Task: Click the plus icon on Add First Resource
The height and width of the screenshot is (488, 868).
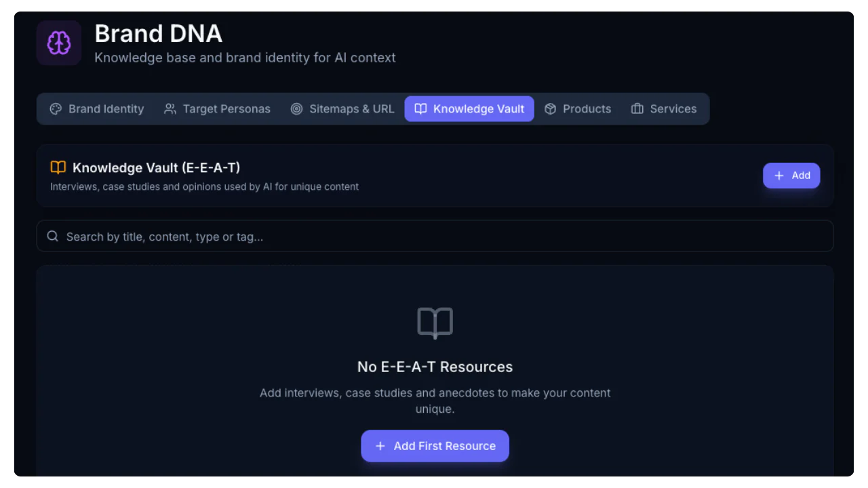Action: tap(380, 446)
